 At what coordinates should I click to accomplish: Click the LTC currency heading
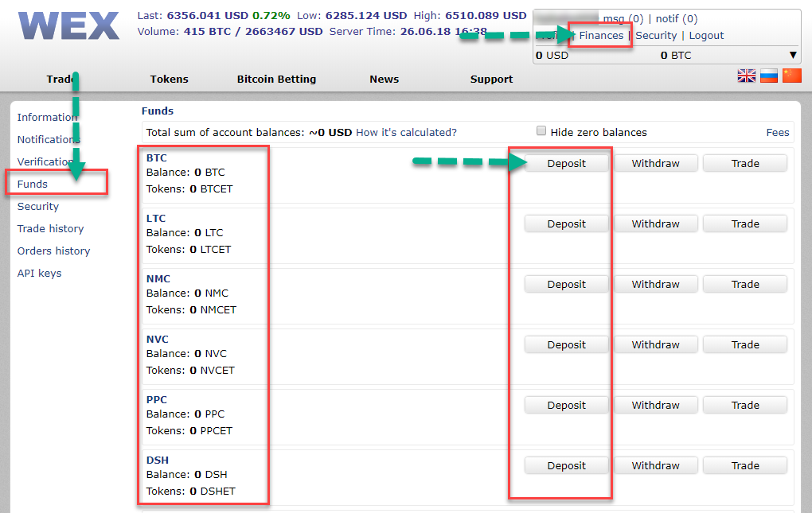[x=156, y=218]
